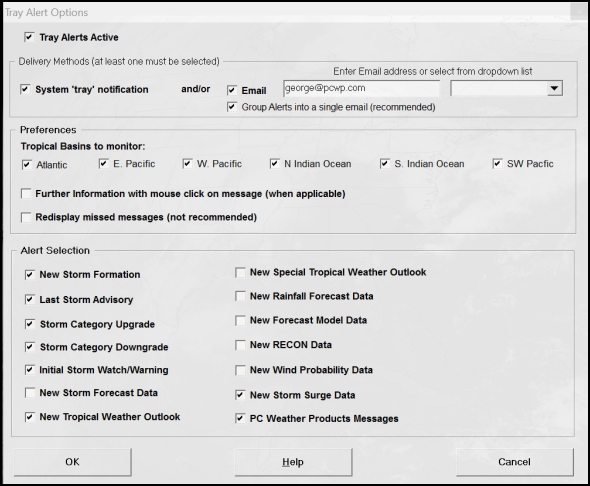
Task: Enable New RECON Data alert
Action: (240, 345)
